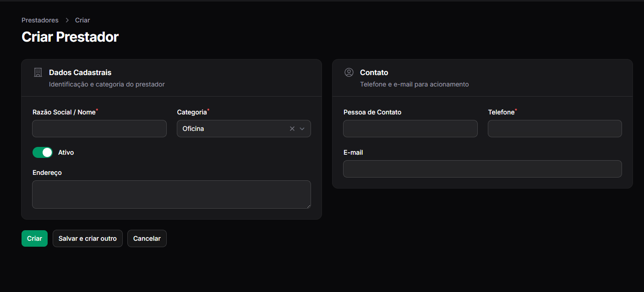Screen dimensions: 644x292
Task: Toggle the Ativo switch off
Action: [x=43, y=152]
